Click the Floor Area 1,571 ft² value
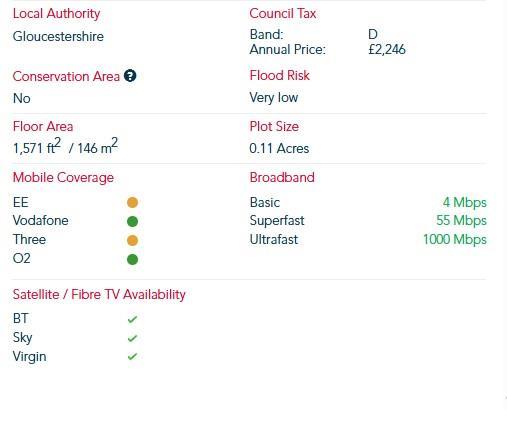 (x=37, y=147)
